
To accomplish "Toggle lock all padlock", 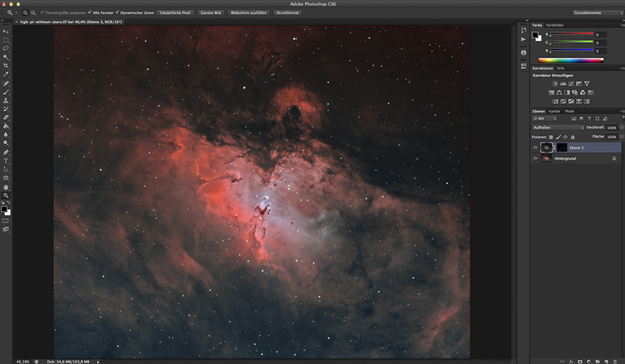I will coord(572,137).
